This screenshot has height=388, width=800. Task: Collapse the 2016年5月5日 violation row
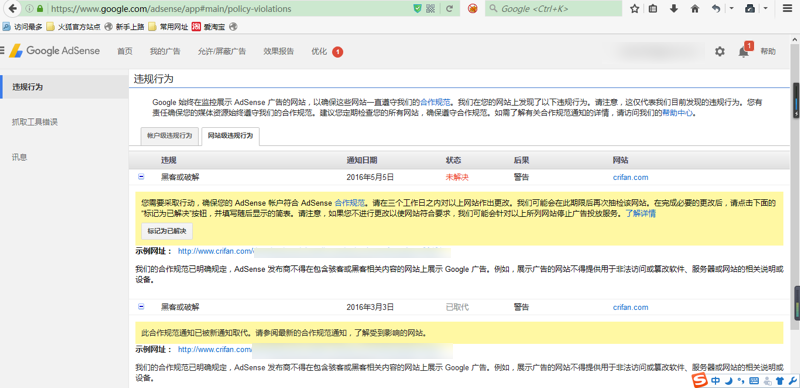pyautogui.click(x=141, y=177)
